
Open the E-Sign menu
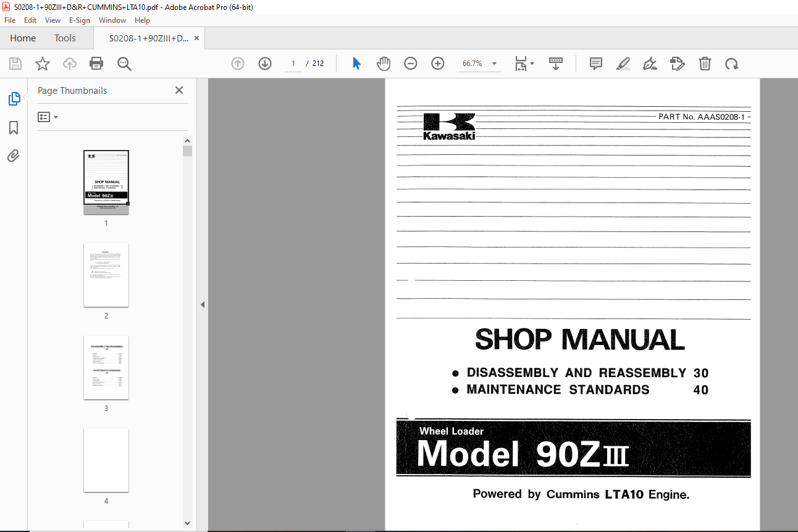(x=80, y=20)
